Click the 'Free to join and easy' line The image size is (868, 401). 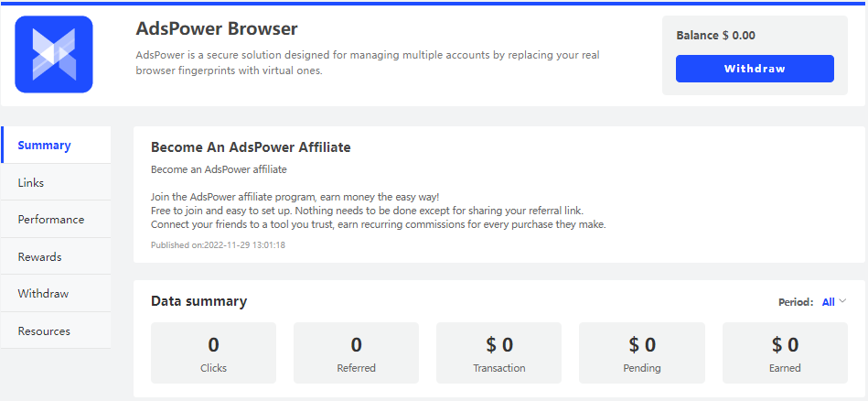click(x=368, y=211)
